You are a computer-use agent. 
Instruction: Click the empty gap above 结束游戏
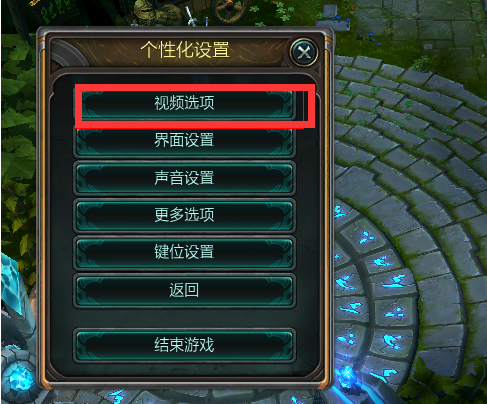pyautogui.click(x=184, y=318)
